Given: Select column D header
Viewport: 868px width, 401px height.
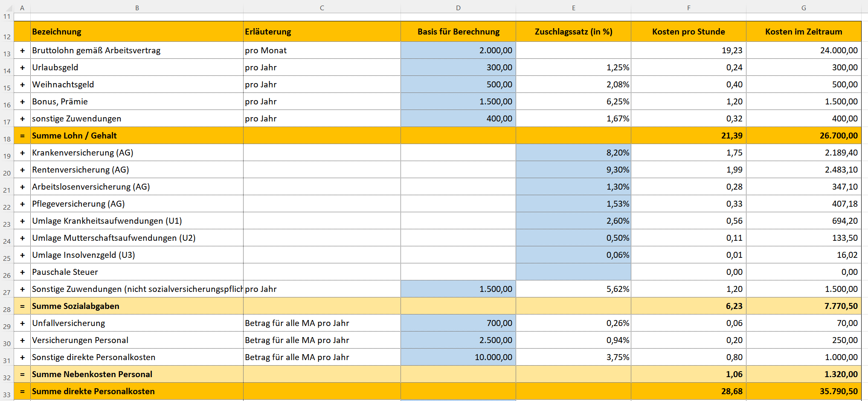Looking at the screenshot, I should [458, 8].
